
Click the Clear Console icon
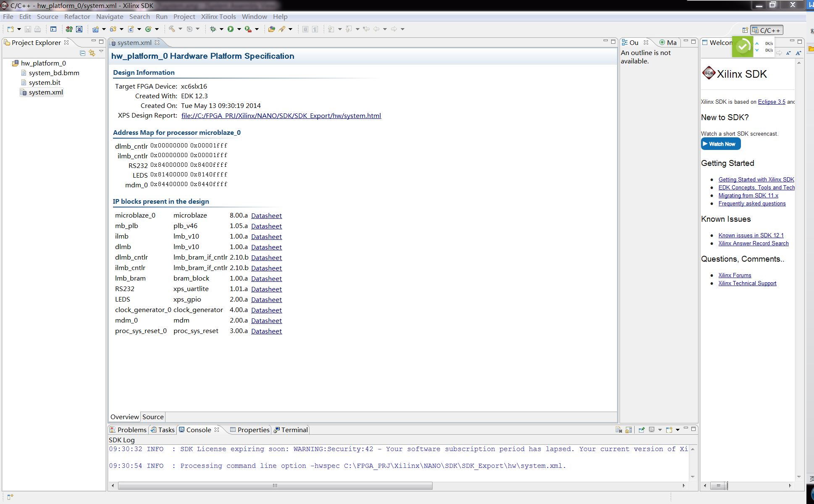(619, 430)
